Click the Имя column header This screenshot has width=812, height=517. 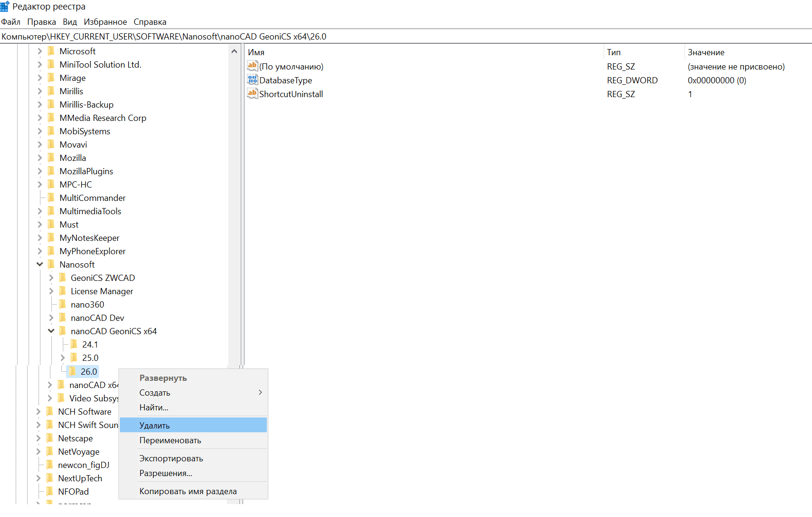tap(256, 52)
